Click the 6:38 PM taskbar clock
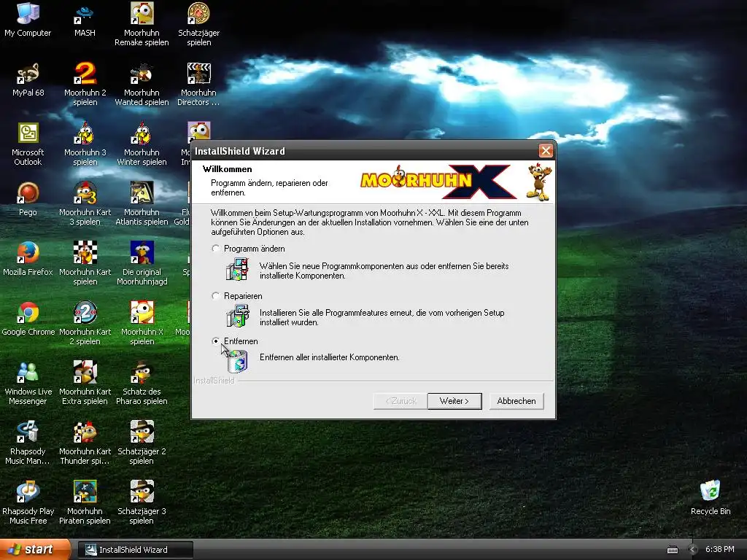 tap(719, 550)
